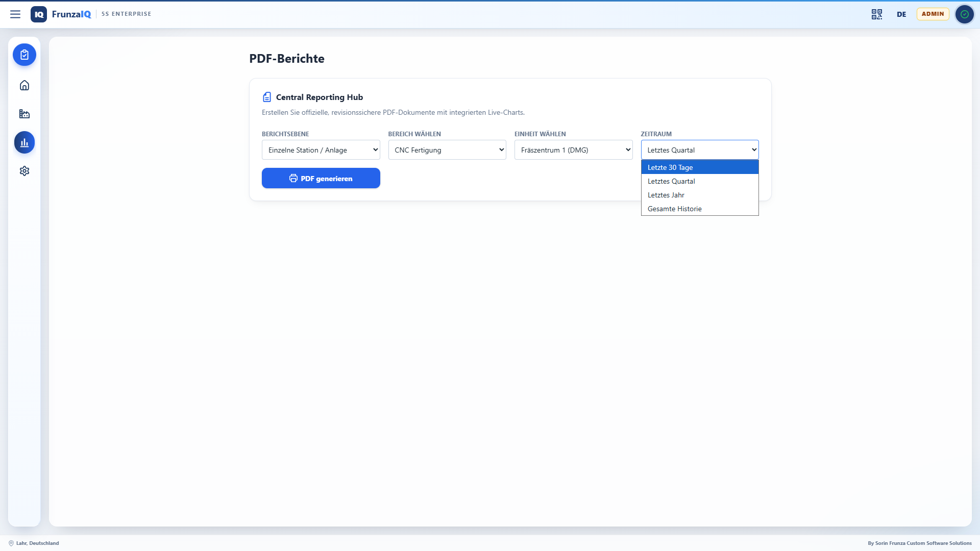Open the audit clipboard sidebar icon
Viewport: 980px width, 551px height.
coord(24,55)
